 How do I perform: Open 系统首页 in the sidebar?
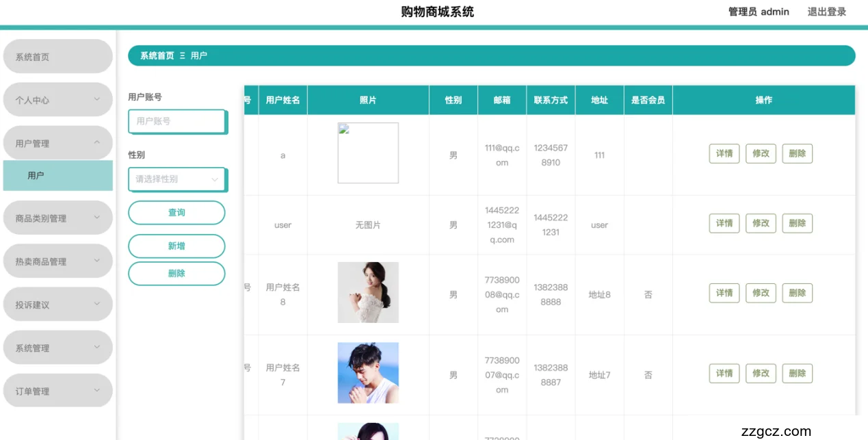click(57, 57)
